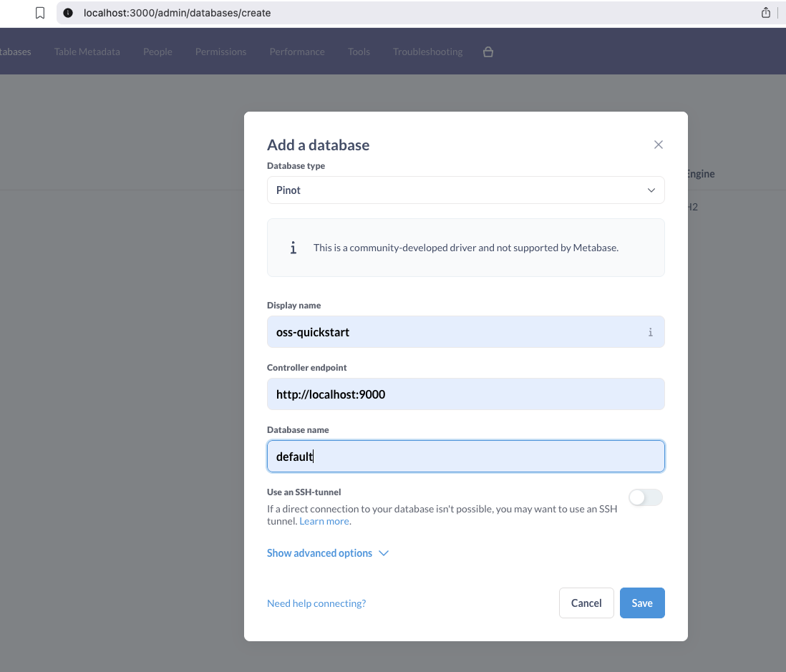786x672 pixels.
Task: Click the info icon in Display name field
Action: (x=650, y=332)
